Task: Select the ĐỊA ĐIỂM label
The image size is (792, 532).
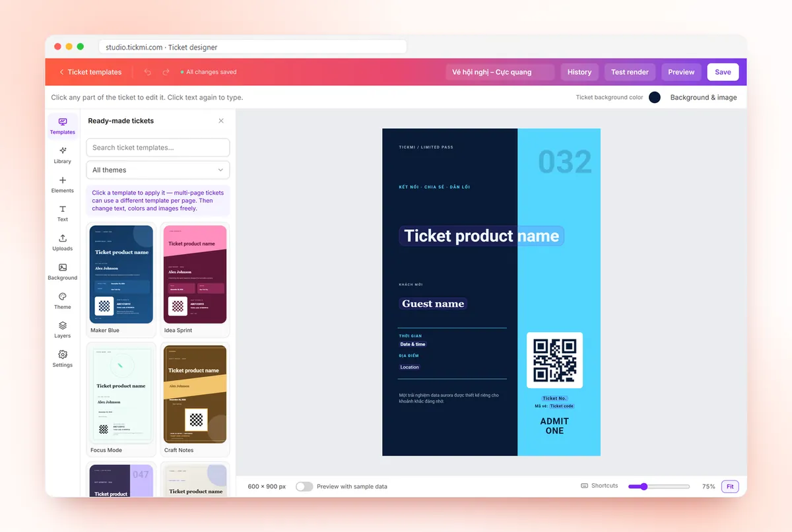Action: pyautogui.click(x=409, y=356)
